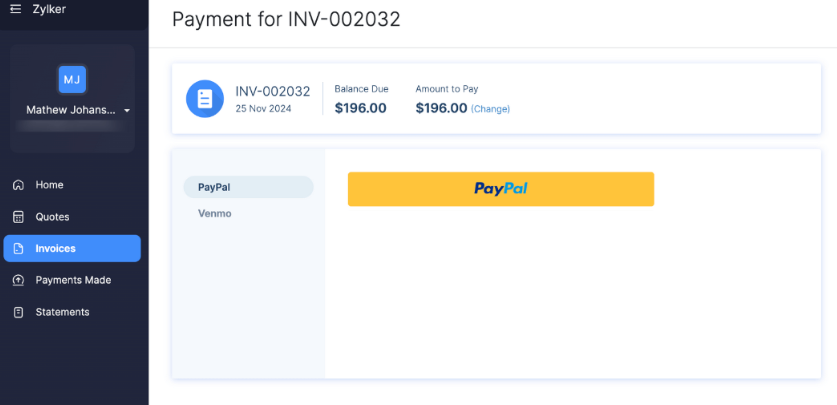This screenshot has height=405, width=837.
Task: Click the Invoices document icon in sidebar
Action: pos(18,248)
